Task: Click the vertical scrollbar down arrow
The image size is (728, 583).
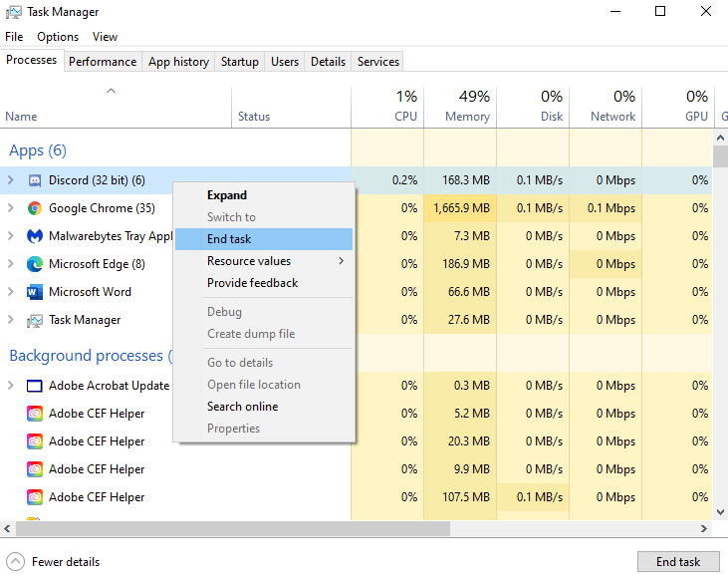Action: pyautogui.click(x=720, y=512)
